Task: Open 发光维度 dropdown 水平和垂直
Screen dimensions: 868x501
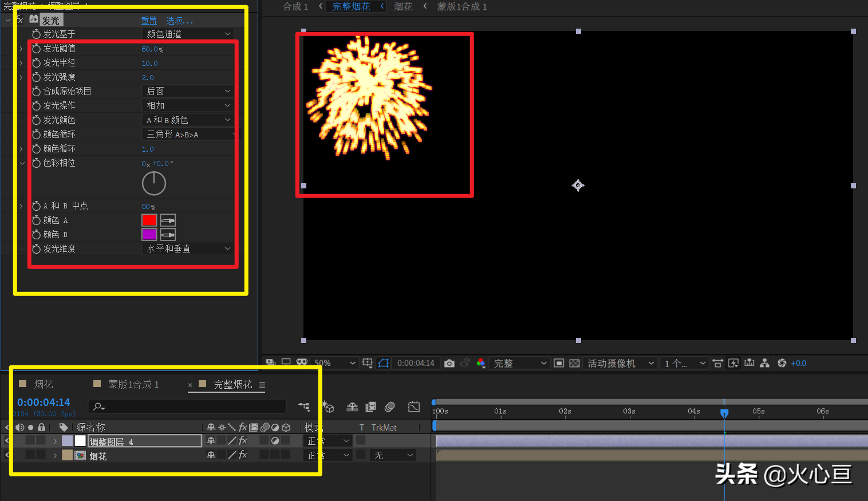Action: (x=188, y=249)
